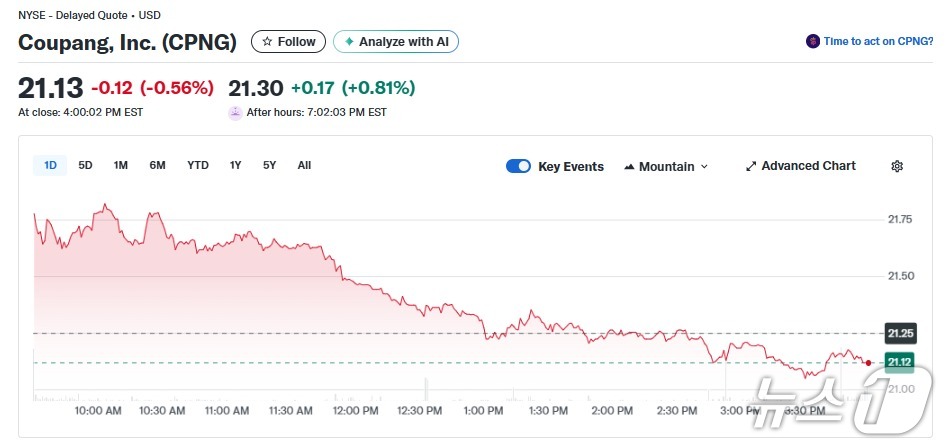This screenshot has height=448, width=946.
Task: Click the Mountain chart type icon
Action: [630, 166]
